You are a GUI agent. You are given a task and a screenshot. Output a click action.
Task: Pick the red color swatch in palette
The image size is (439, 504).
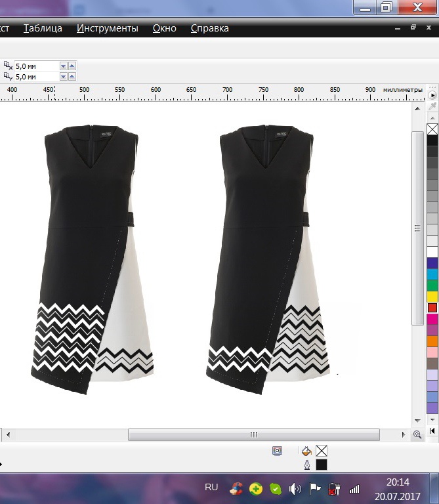(432, 307)
